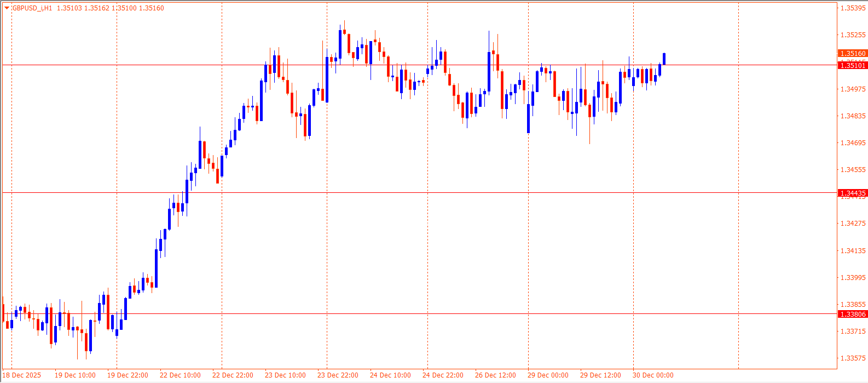This screenshot has height=383, width=868.
Task: Click the OHLC values 1.35103 1.35162 1.35100 1.35160
Action: pyautogui.click(x=110, y=8)
